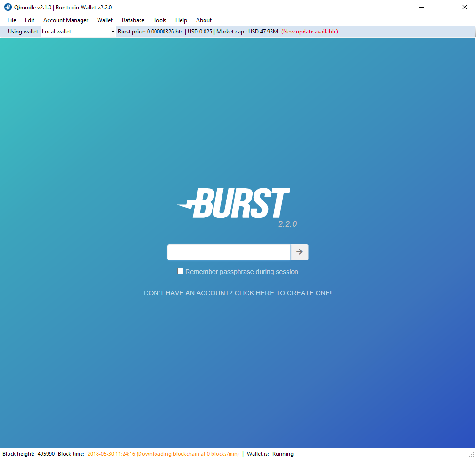This screenshot has width=476, height=459.
Task: Click the Qbundle app icon in title bar
Action: pos(8,7)
